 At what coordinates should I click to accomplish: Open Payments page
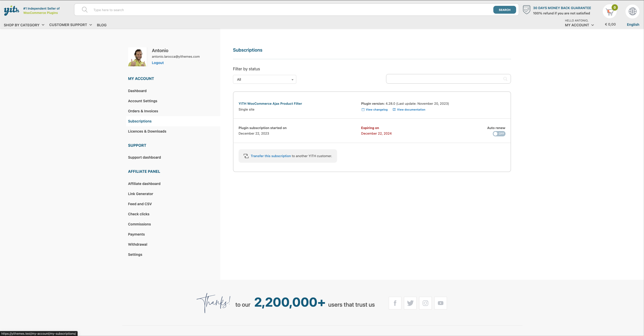coord(136,234)
